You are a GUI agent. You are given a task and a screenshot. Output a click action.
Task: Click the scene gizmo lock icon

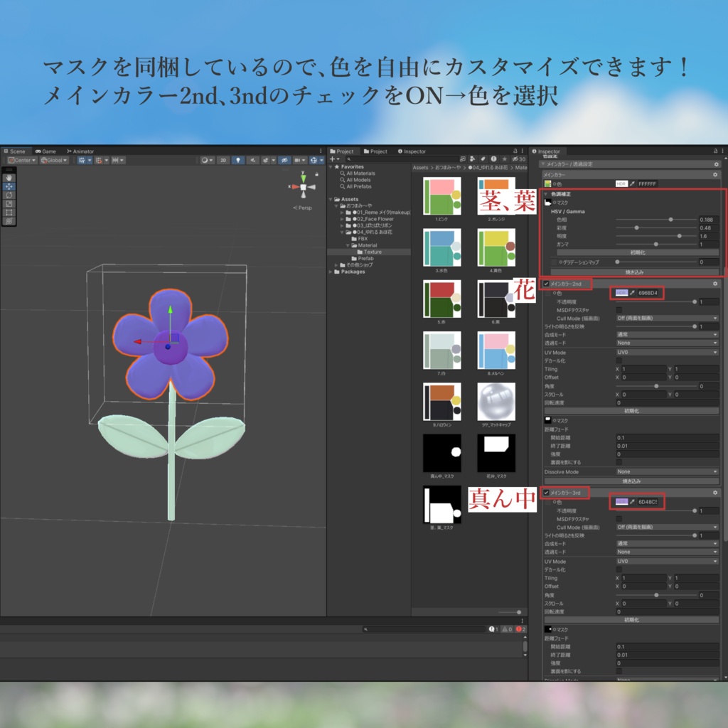coord(316,175)
